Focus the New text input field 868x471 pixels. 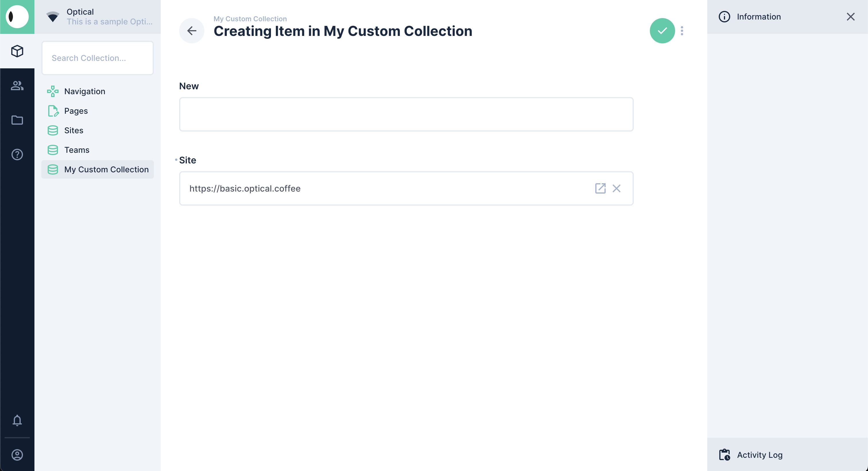point(406,114)
